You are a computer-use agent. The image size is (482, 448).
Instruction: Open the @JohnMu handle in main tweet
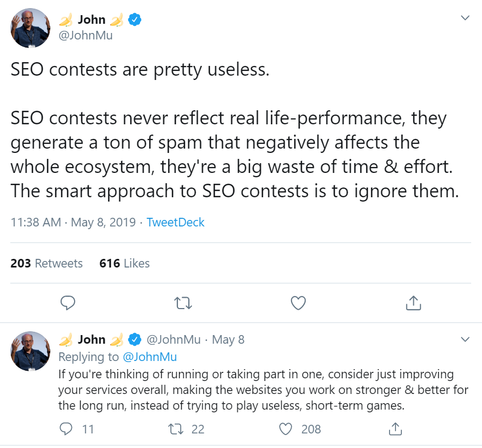pos(88,36)
